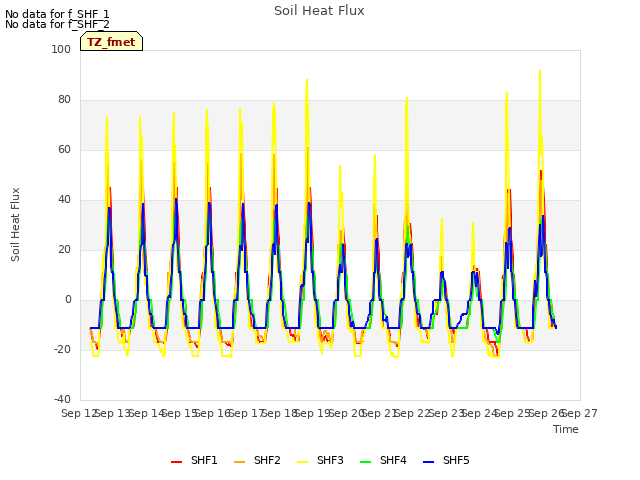Click the -40 y-axis tick label
640x480 pixels.
62,399
